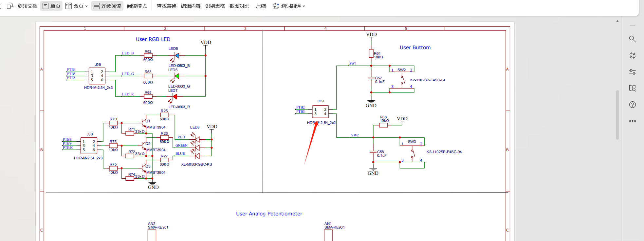644x241 pixels.
Task: Click the 'LED_G' net label
Action: [x=128, y=74]
